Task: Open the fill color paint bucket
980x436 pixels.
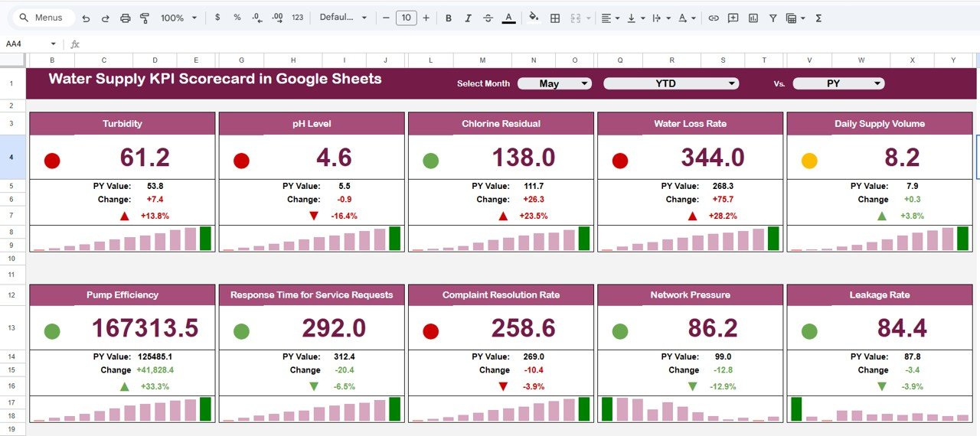Action: tap(534, 18)
